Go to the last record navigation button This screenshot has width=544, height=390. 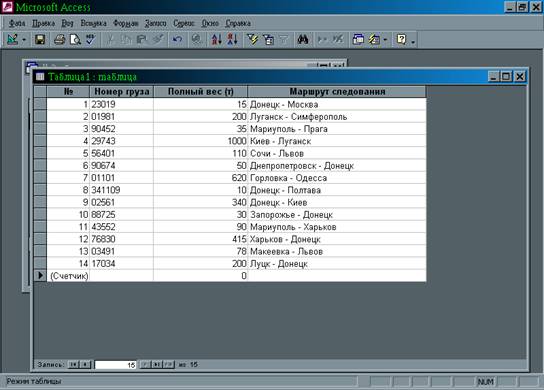pyautogui.click(x=157, y=364)
